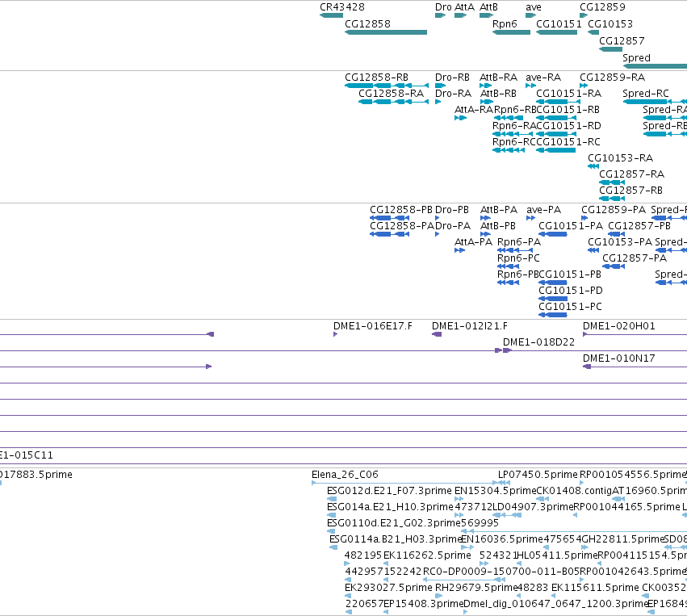Viewport: 687px width, 616px height.
Task: Select clone DME1-016E17.F marker
Action: [x=335, y=334]
